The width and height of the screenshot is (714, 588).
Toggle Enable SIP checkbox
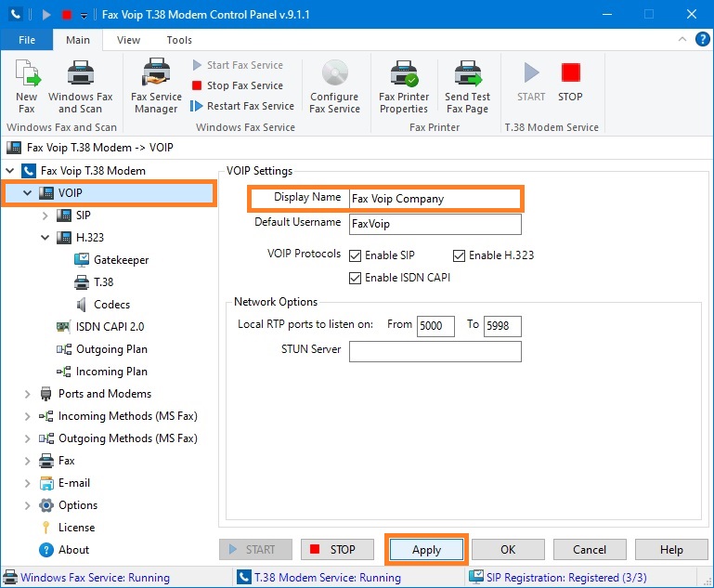tap(356, 255)
